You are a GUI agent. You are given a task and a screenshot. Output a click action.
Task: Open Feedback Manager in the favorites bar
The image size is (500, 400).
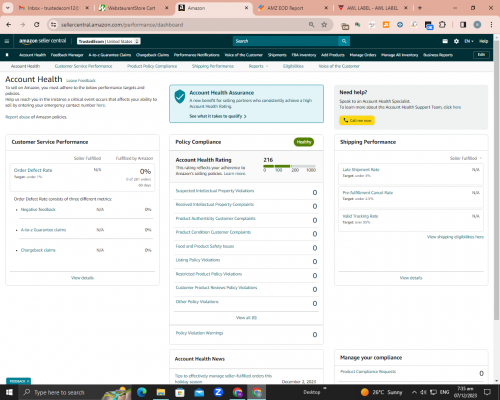coord(67,55)
